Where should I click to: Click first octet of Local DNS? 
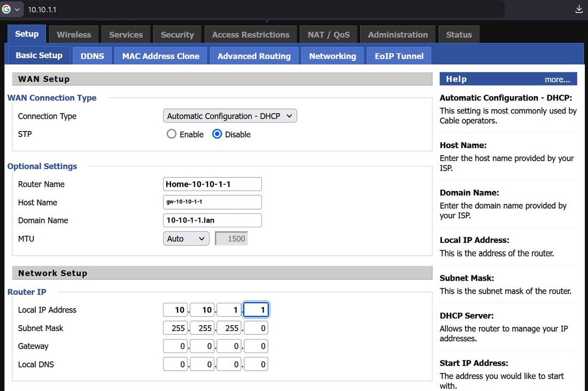pos(175,364)
